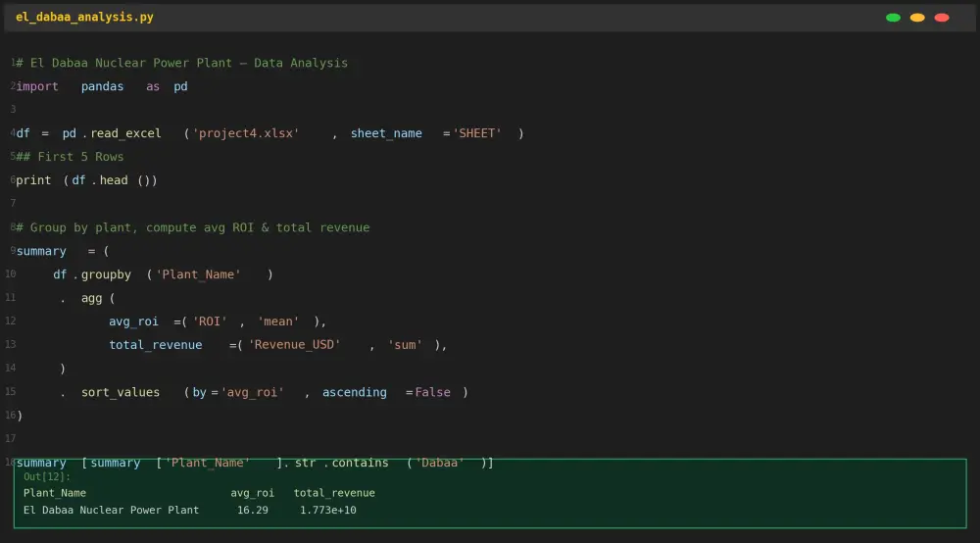Click the 'sheet_name' parameter
This screenshot has height=543, width=980.
coord(386,133)
